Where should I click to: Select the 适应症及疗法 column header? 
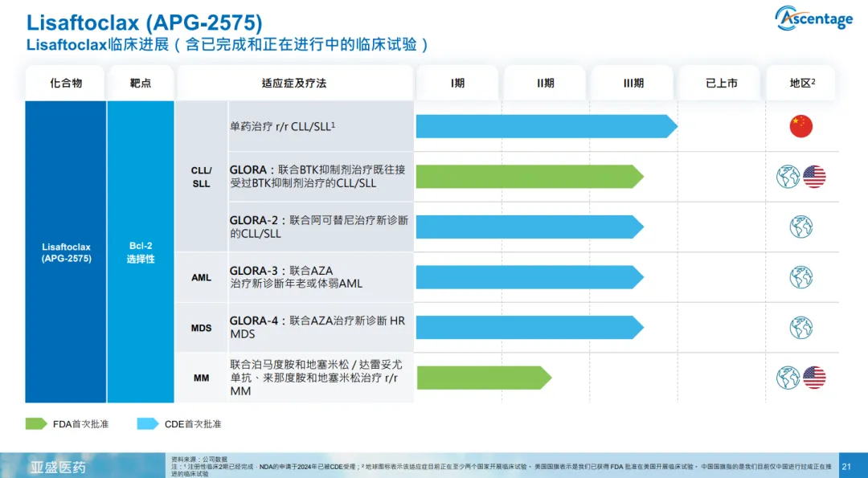pyautogui.click(x=294, y=83)
